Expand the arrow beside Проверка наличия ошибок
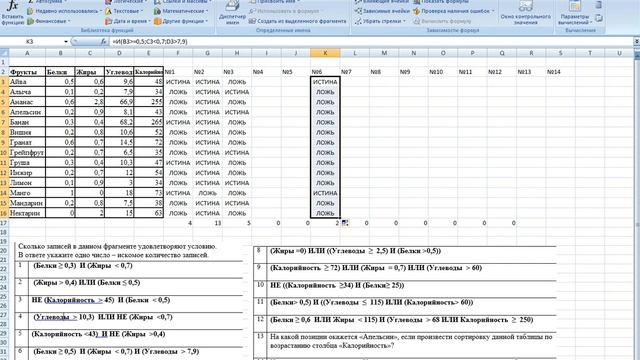 493,11
